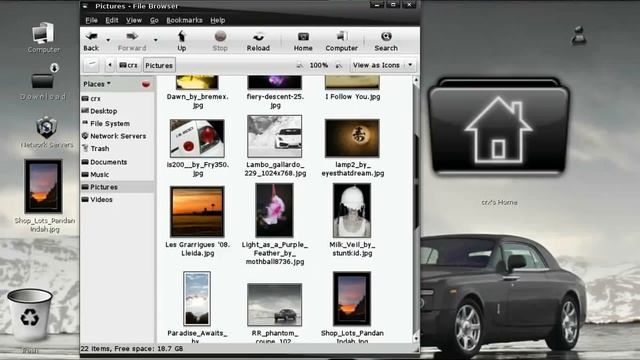Click the file list vertical scrollbar
Screen dimensions: 640x360
[x=416, y=208]
